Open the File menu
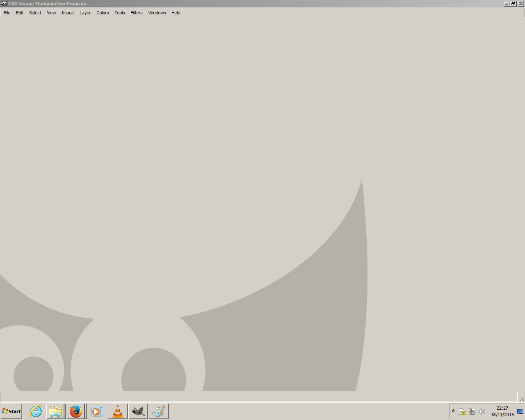The height and width of the screenshot is (420, 525). (7, 13)
